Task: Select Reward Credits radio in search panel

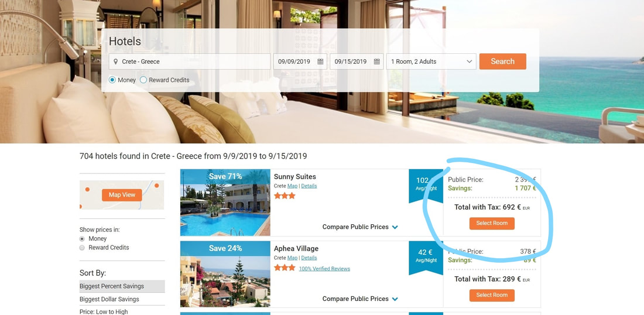Action: [143, 80]
